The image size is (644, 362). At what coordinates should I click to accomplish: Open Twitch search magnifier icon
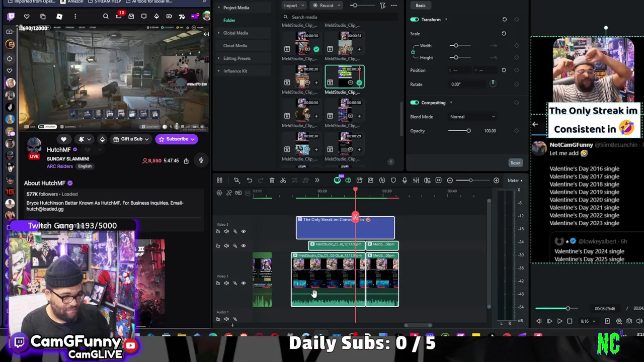point(106,17)
